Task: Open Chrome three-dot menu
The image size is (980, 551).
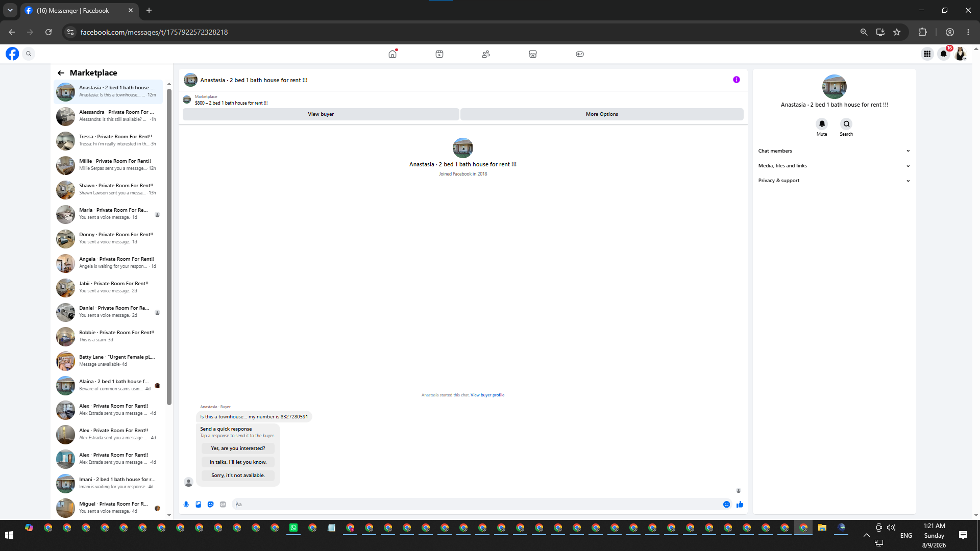Action: pos(968,32)
